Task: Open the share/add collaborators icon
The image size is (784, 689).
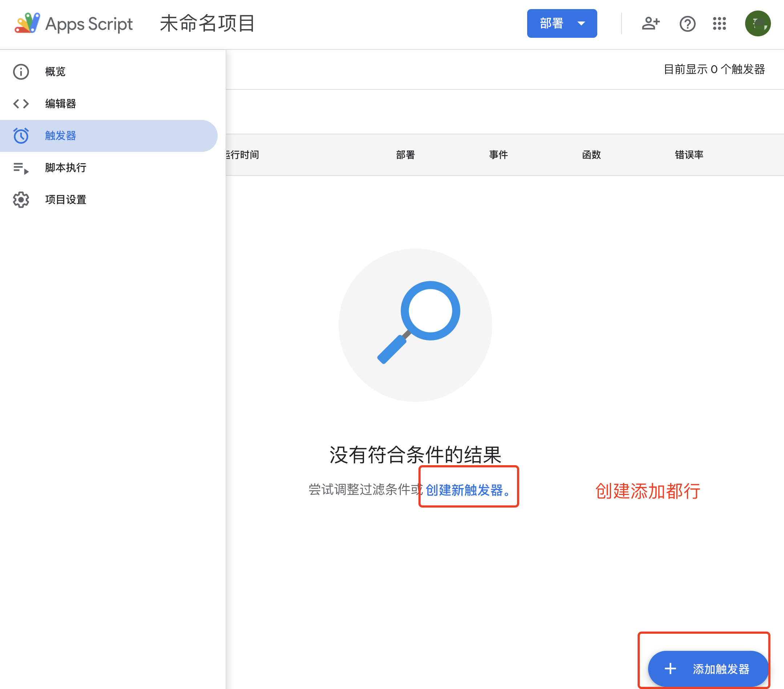Action: (x=651, y=24)
